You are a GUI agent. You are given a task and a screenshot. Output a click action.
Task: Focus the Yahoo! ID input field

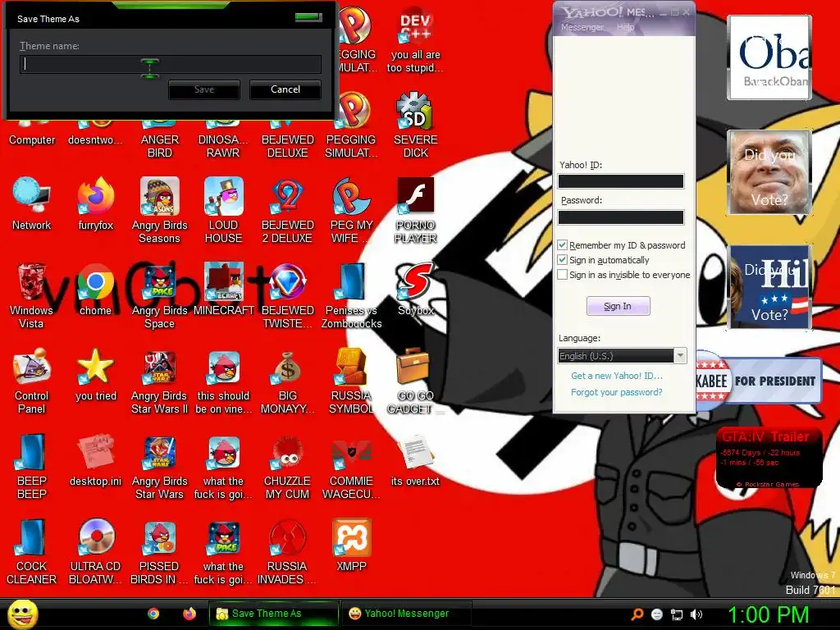(x=621, y=181)
